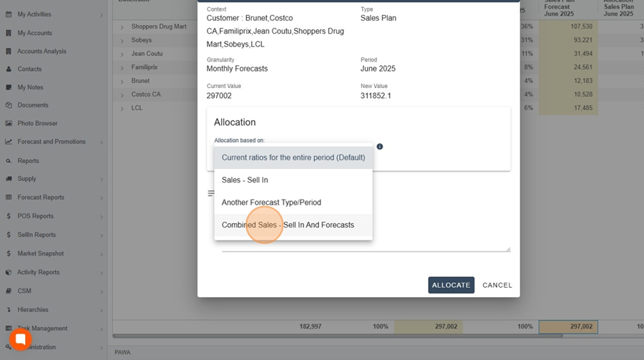Click the allocation info icon
Viewport: 644px width, 360px height.
pos(379,147)
